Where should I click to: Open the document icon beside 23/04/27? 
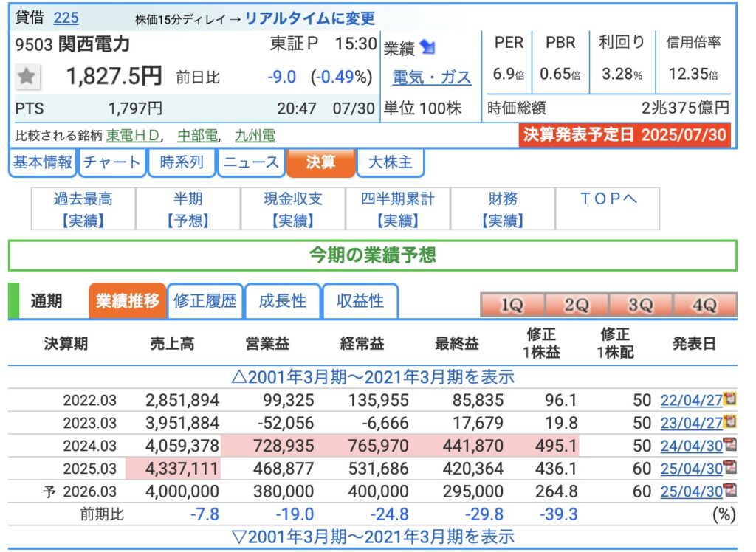[730, 422]
